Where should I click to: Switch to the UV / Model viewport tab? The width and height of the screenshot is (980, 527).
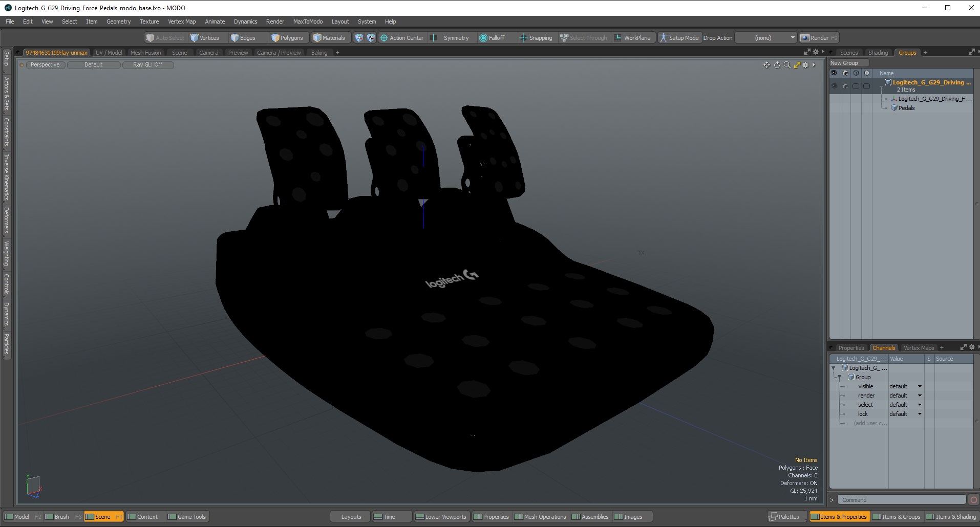click(109, 53)
